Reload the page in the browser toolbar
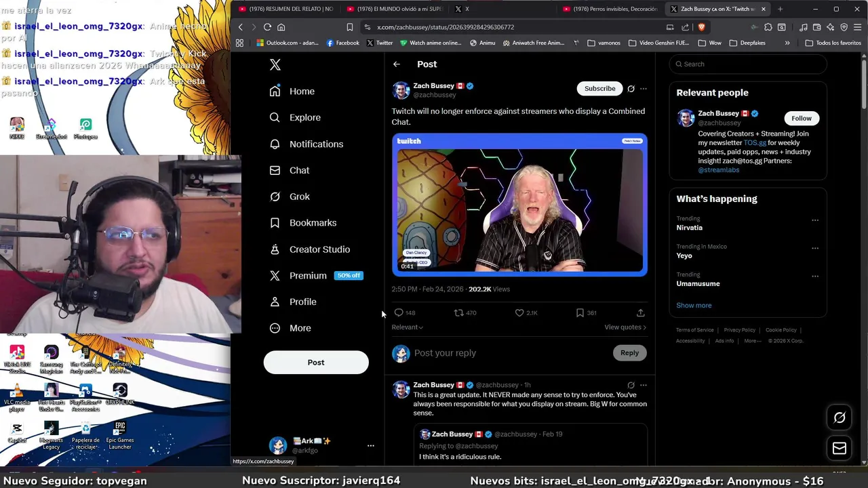This screenshot has height=488, width=868. (267, 27)
